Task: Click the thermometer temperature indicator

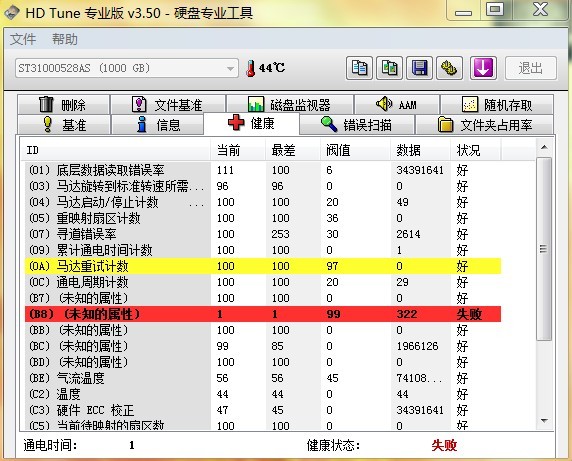Action: click(x=265, y=68)
